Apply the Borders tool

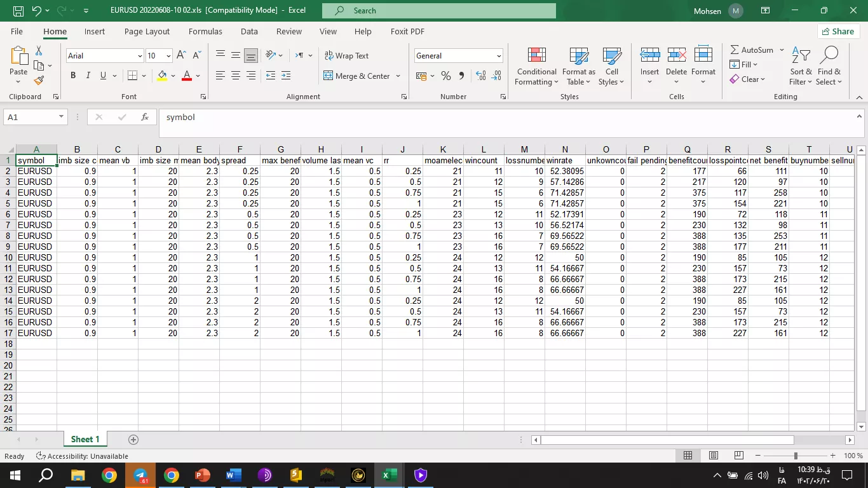[x=132, y=76]
